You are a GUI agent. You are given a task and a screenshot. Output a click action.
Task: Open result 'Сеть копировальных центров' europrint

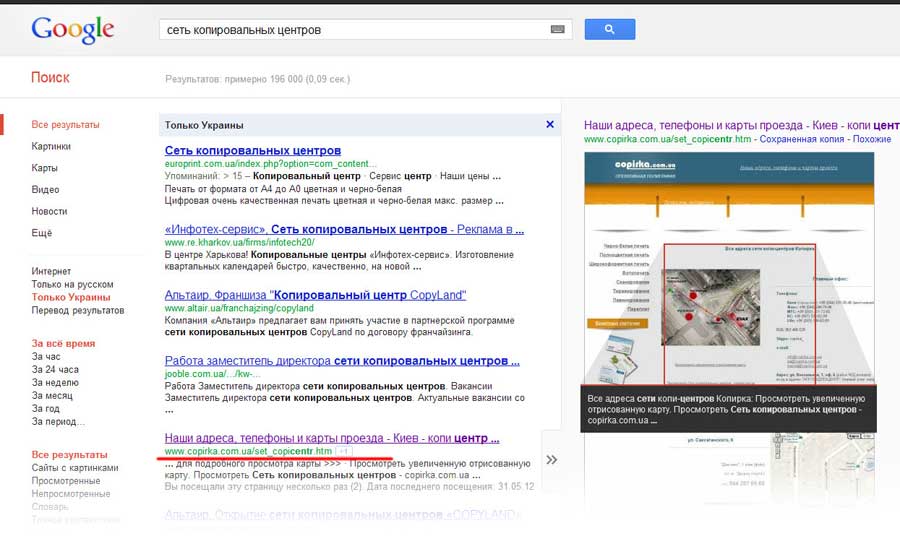253,150
